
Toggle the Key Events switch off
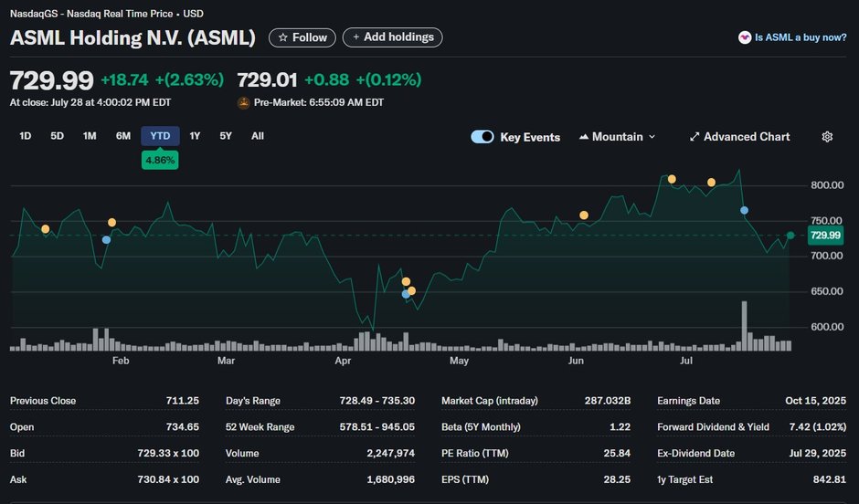[x=483, y=137]
